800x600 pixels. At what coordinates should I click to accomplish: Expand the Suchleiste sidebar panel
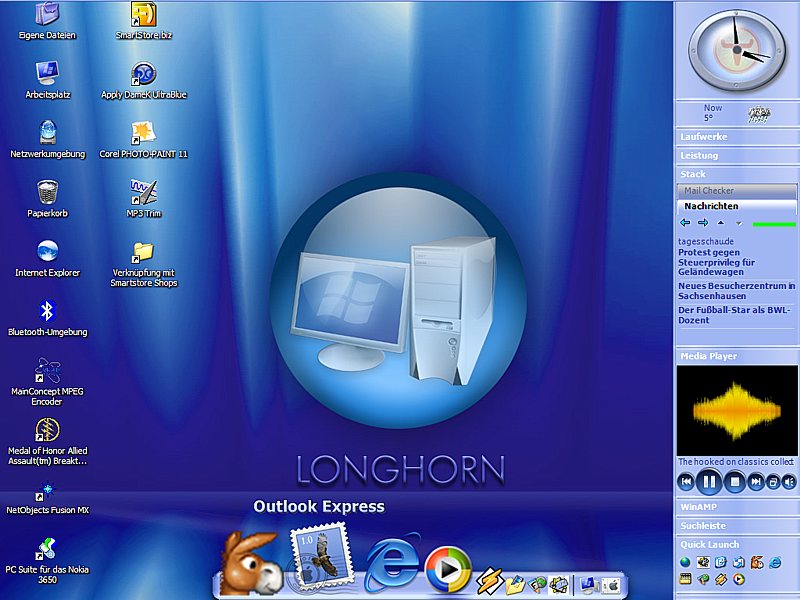pyautogui.click(x=737, y=526)
